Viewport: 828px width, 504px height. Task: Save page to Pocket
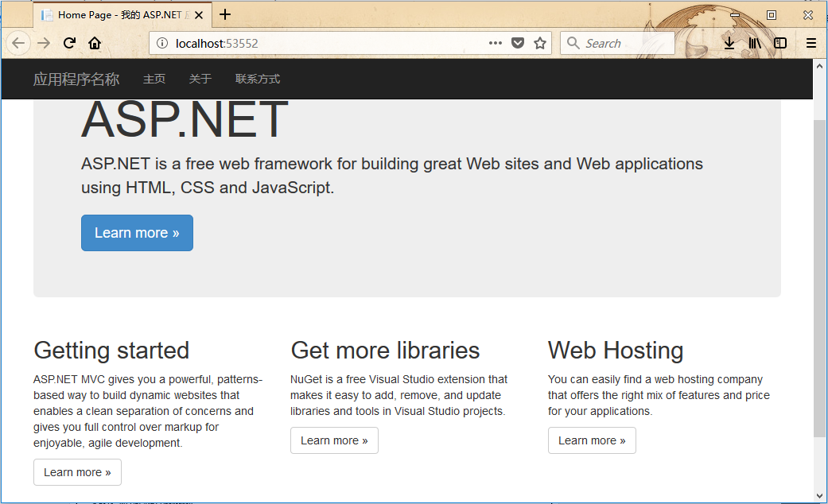tap(518, 44)
